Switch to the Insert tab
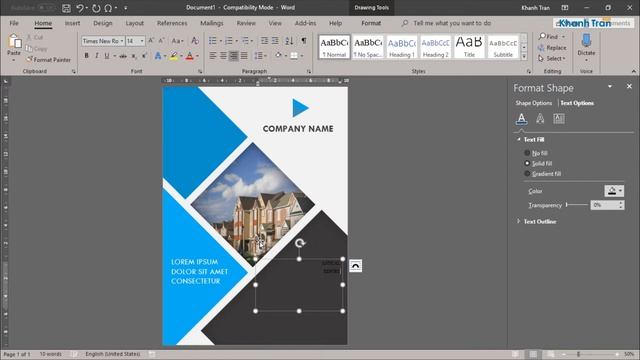 point(72,23)
